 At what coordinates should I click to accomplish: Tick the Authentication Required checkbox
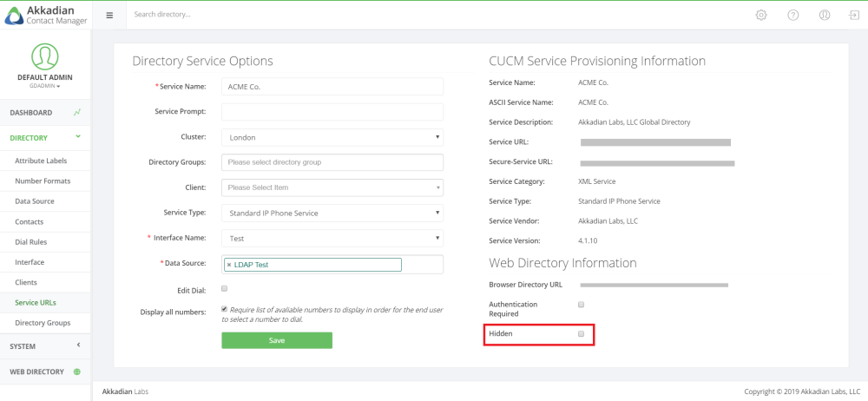tap(581, 305)
